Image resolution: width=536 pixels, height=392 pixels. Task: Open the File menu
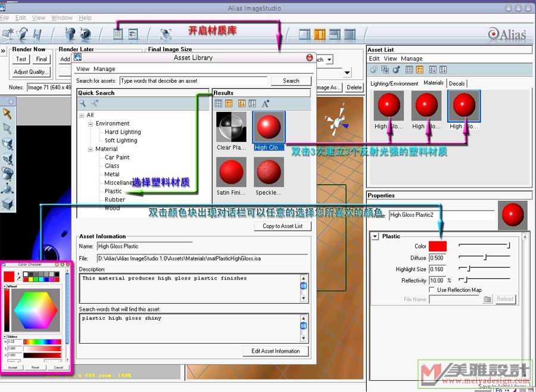click(4, 17)
